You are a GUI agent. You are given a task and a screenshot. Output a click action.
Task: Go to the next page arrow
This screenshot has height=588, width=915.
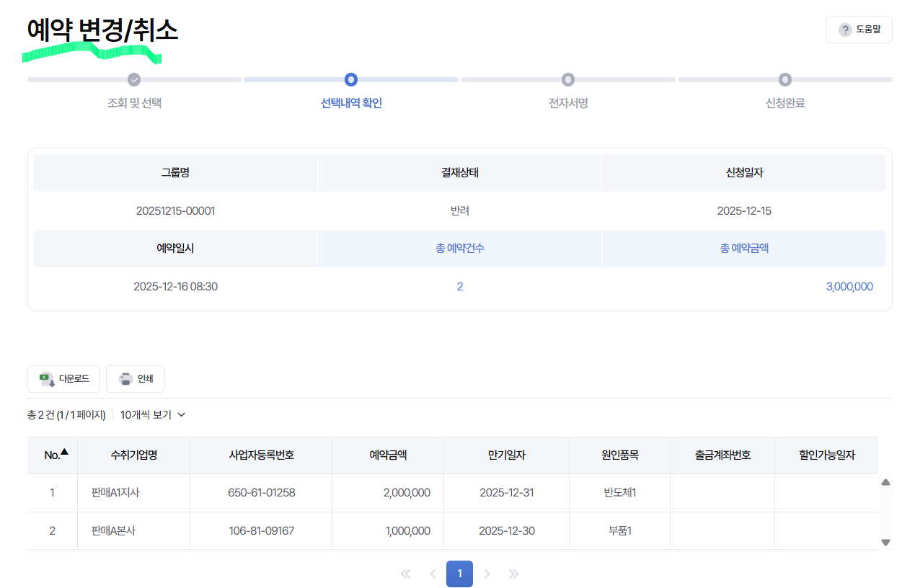487,574
